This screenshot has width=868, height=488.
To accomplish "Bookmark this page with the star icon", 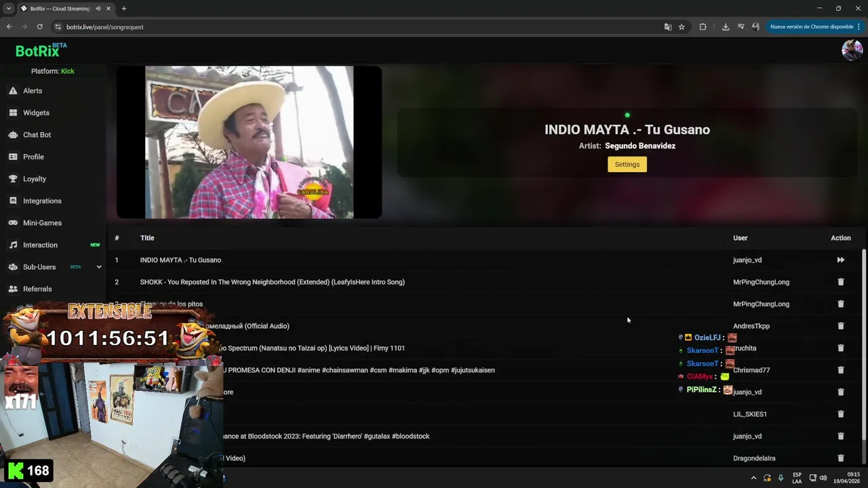I will click(x=682, y=27).
